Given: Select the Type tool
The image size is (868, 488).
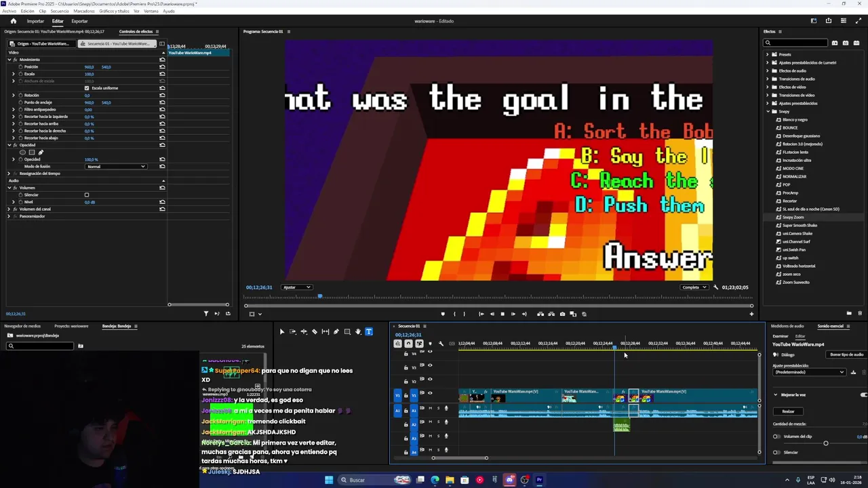Looking at the screenshot, I should point(369,331).
